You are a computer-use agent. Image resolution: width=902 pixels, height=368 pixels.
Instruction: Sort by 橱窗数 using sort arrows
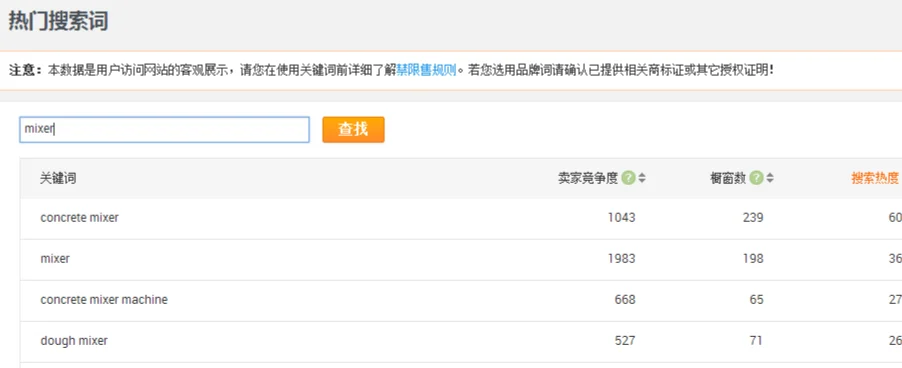click(x=770, y=178)
